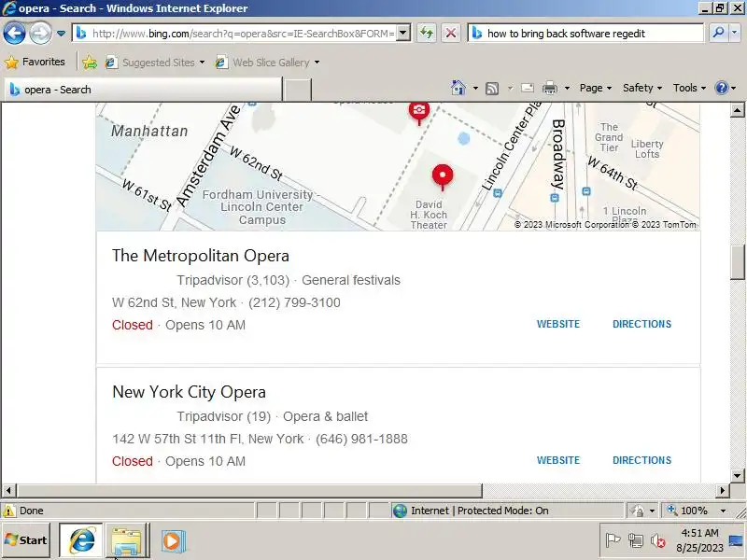747x560 pixels.
Task: Click the horizontal scrollbar thumb
Action: pos(249,490)
